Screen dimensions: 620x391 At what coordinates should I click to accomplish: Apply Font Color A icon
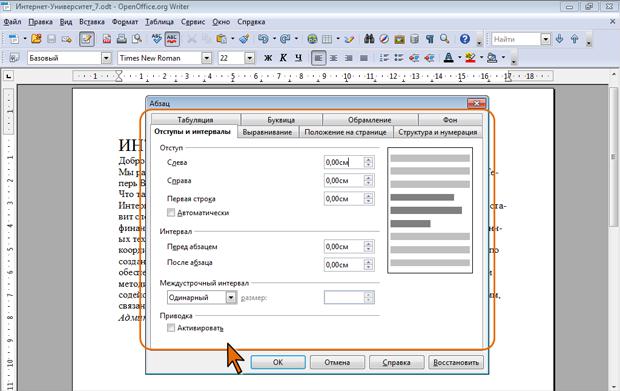tap(448, 58)
